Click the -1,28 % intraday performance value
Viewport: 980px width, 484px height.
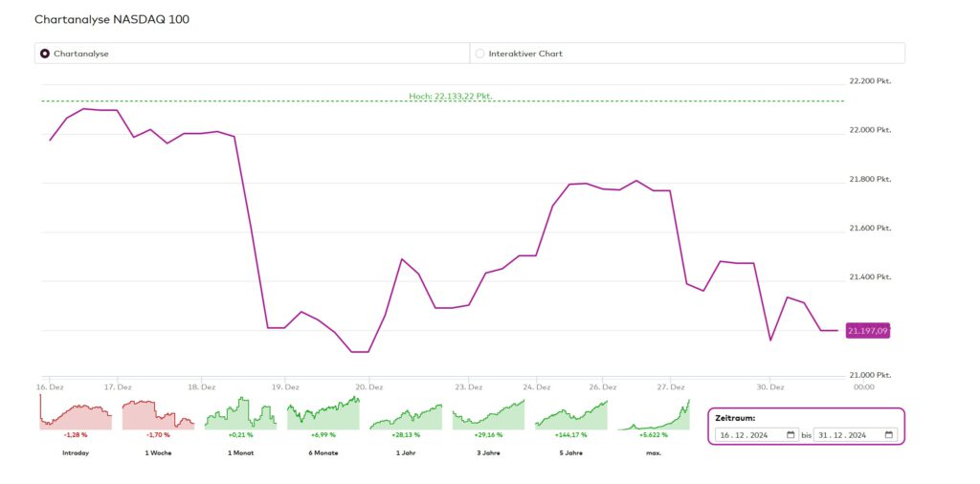[76, 434]
